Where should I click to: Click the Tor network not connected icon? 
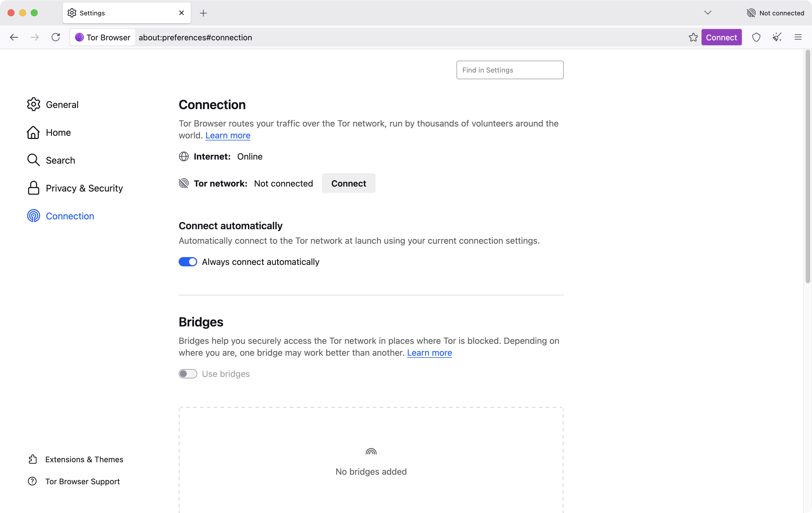[x=184, y=183]
